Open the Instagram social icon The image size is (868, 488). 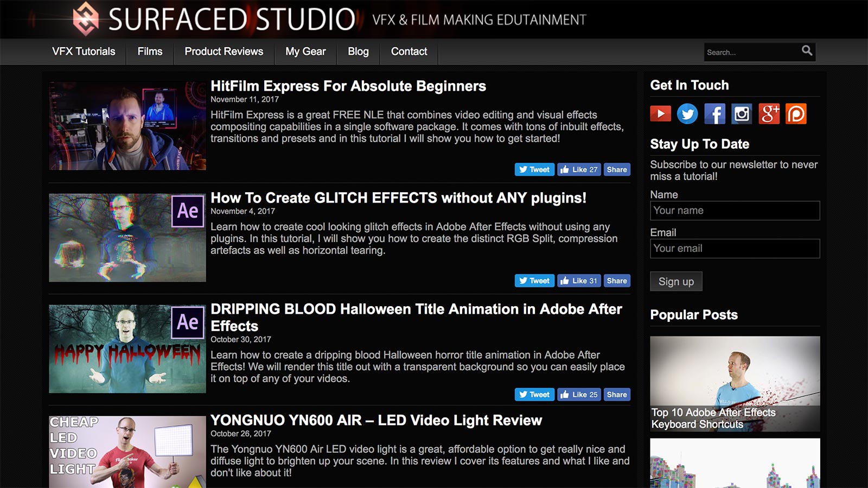742,114
